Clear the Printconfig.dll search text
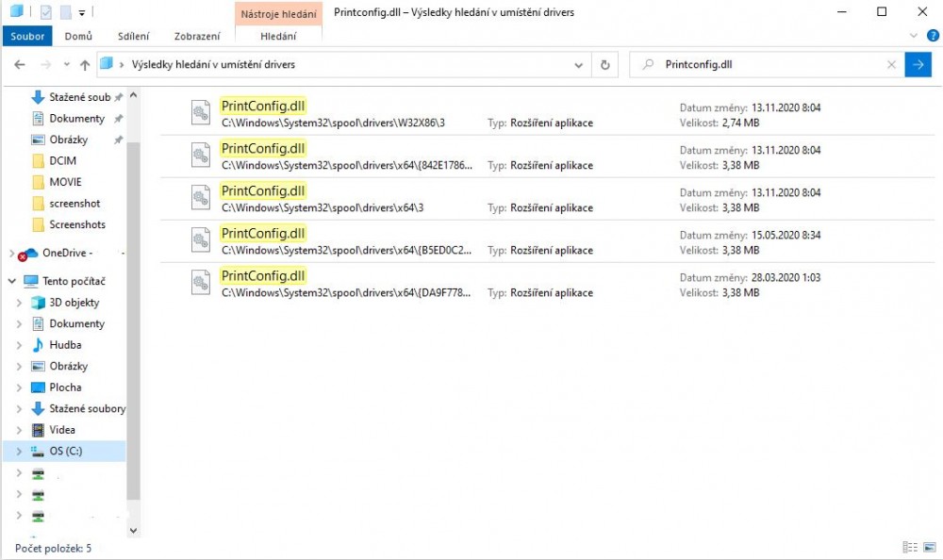Viewport: 943px width, 560px height. pos(891,65)
